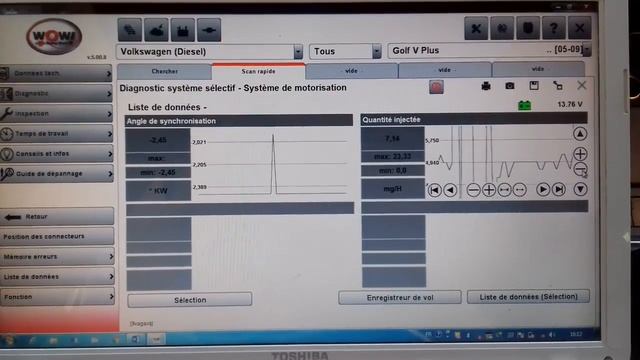Click the narrow horizontal compress arrows button

tap(520, 190)
